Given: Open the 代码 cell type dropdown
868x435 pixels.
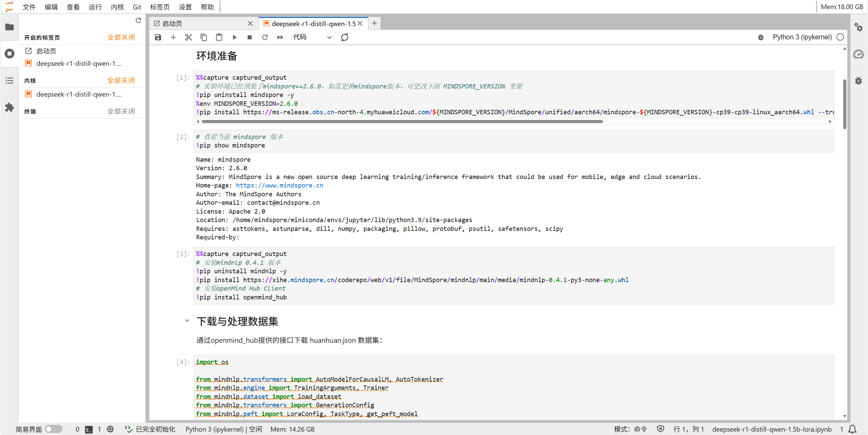Looking at the screenshot, I should click(312, 37).
